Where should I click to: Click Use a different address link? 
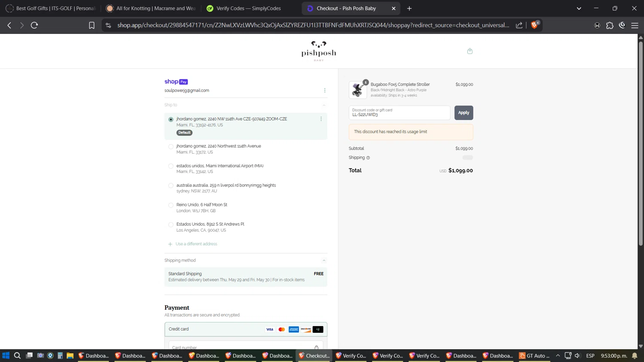click(196, 244)
